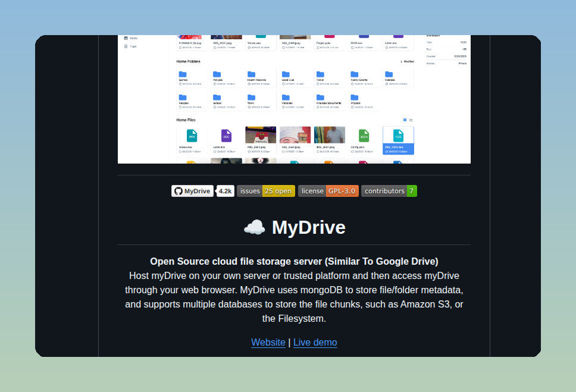Screen dimensions: 576x392
Task: Open the School folder
Action: point(217,98)
